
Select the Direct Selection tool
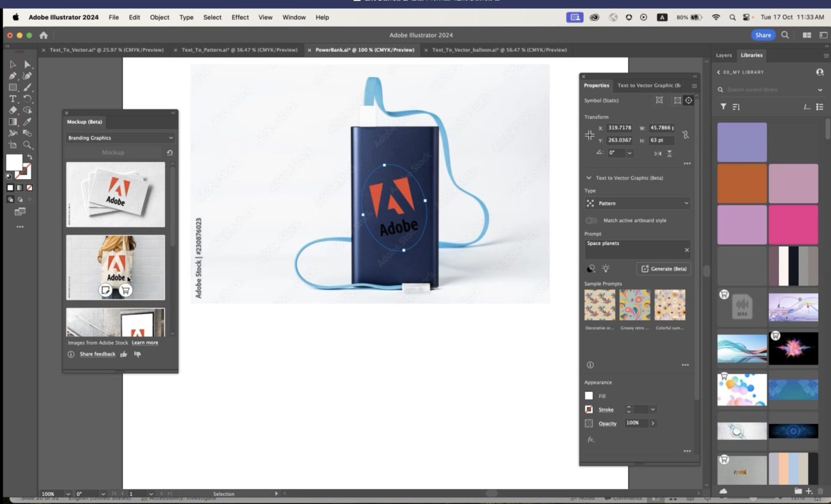pyautogui.click(x=27, y=64)
